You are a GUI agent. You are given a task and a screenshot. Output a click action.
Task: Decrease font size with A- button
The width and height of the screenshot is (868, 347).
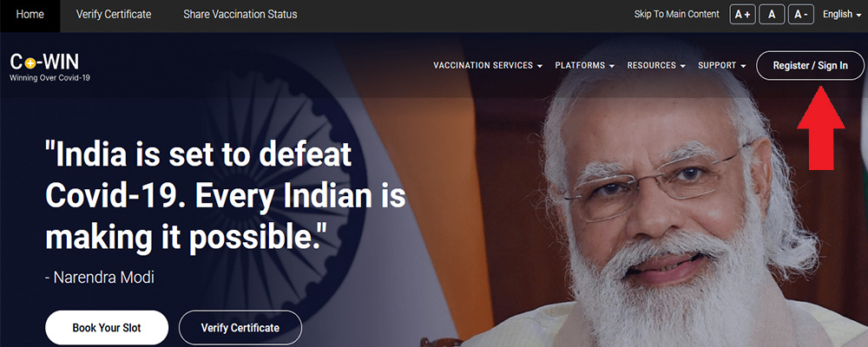tap(800, 15)
